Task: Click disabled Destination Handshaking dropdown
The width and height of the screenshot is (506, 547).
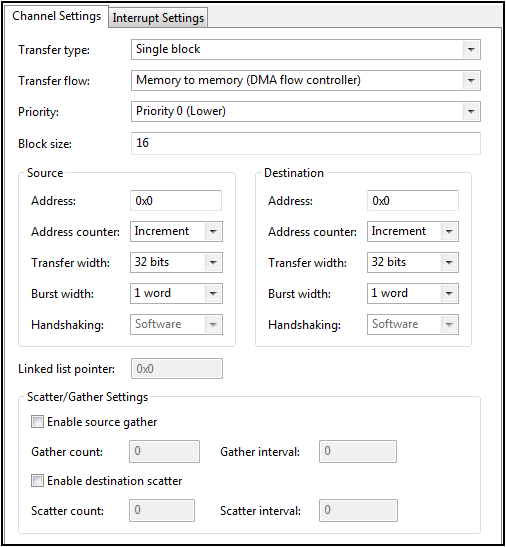Action: pos(413,324)
